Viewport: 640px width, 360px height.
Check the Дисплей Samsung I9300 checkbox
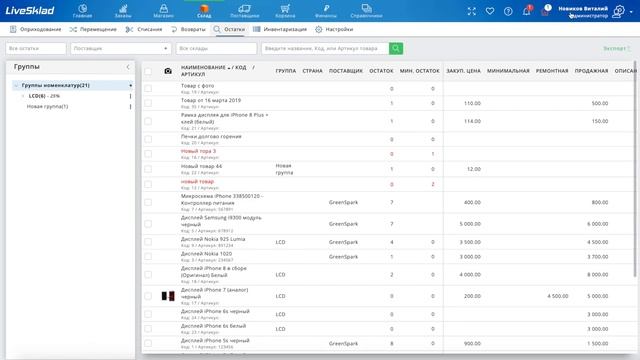pos(148,224)
